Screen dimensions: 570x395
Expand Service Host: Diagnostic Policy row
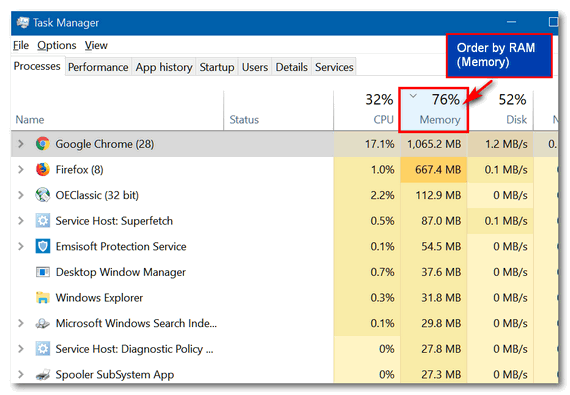point(21,349)
